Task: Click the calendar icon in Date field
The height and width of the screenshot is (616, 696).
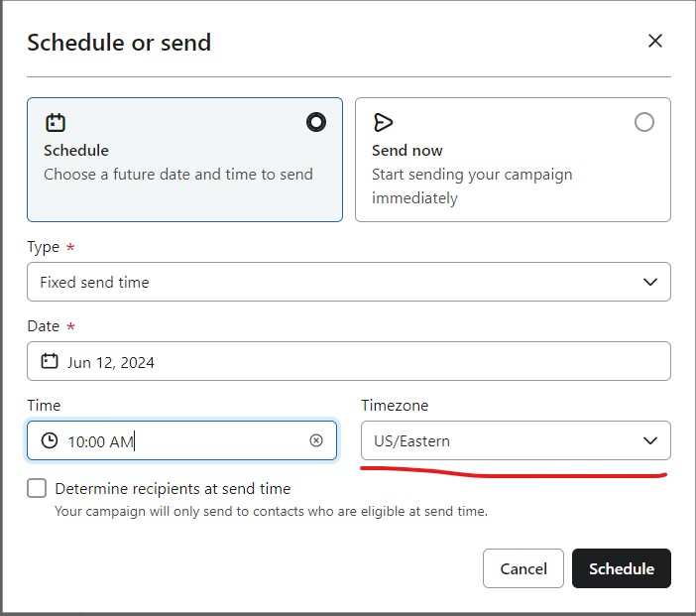Action: (x=50, y=362)
